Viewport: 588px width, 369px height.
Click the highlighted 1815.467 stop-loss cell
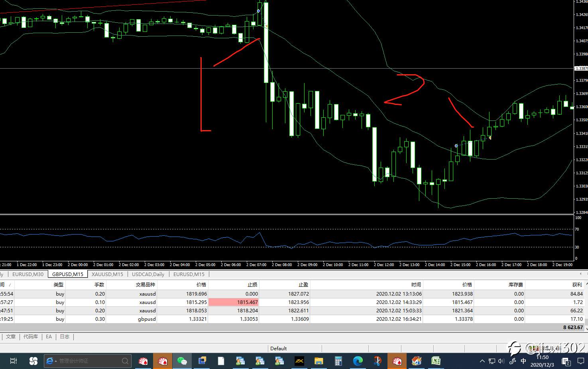(234, 302)
